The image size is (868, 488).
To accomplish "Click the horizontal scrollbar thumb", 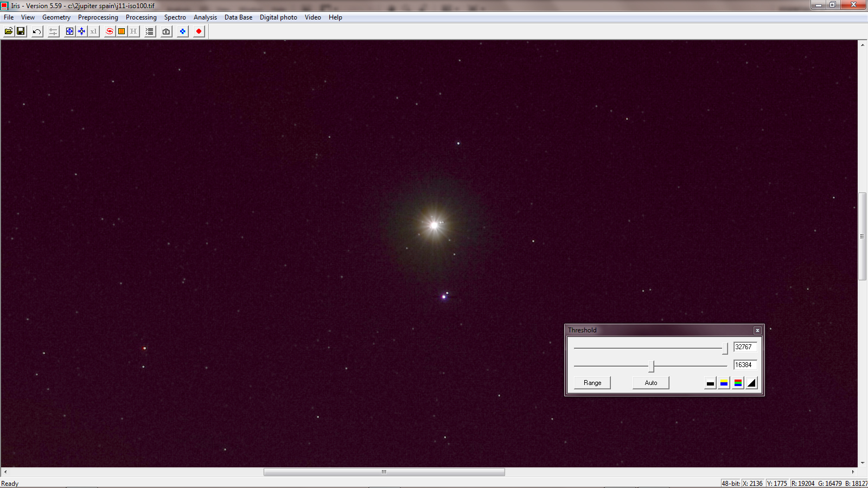I will (384, 472).
